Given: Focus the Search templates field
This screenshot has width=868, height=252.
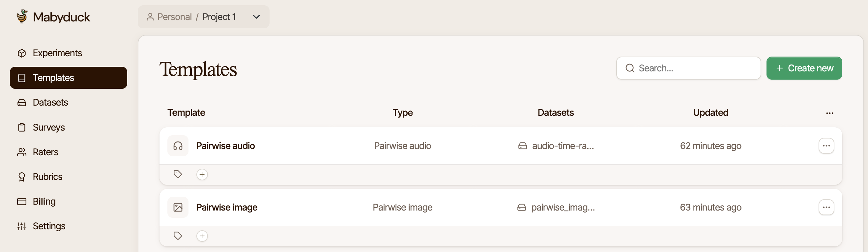Looking at the screenshot, I should point(688,68).
